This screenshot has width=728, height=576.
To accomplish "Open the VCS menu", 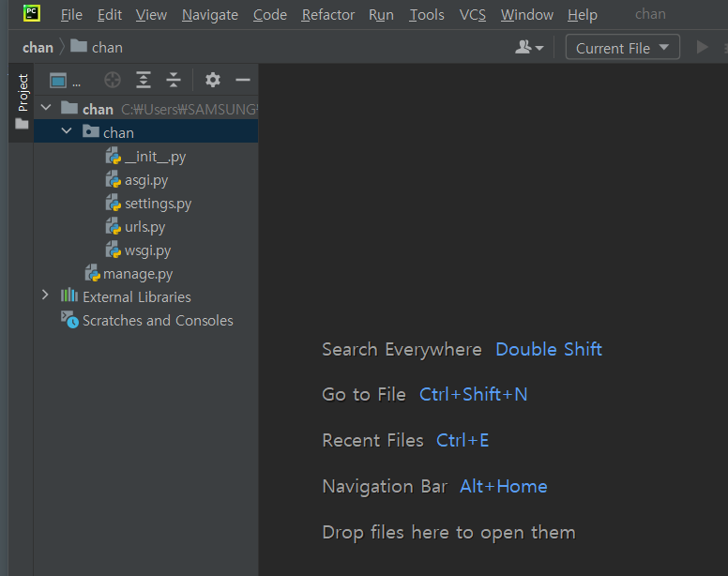I will pos(472,15).
